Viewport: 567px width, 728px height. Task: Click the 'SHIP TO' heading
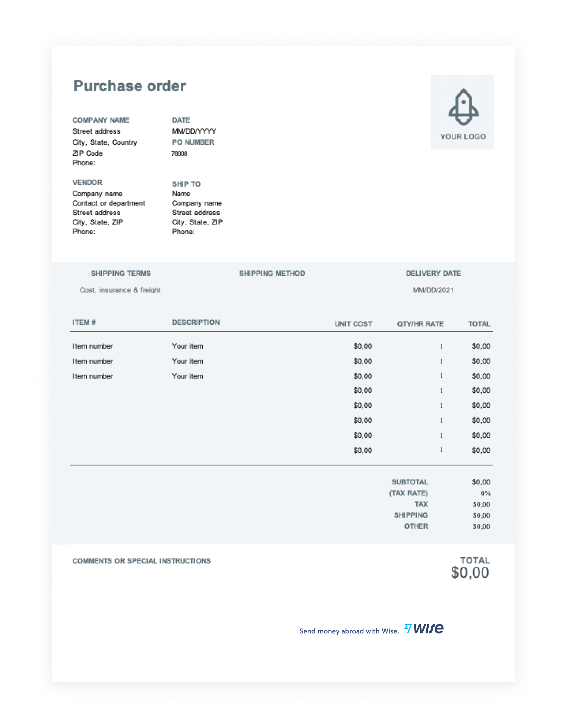[186, 184]
